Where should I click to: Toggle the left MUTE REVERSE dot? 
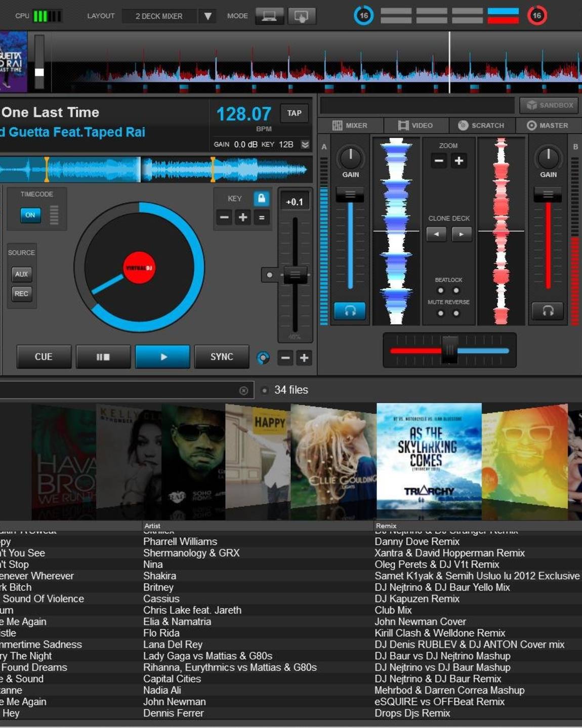[441, 313]
